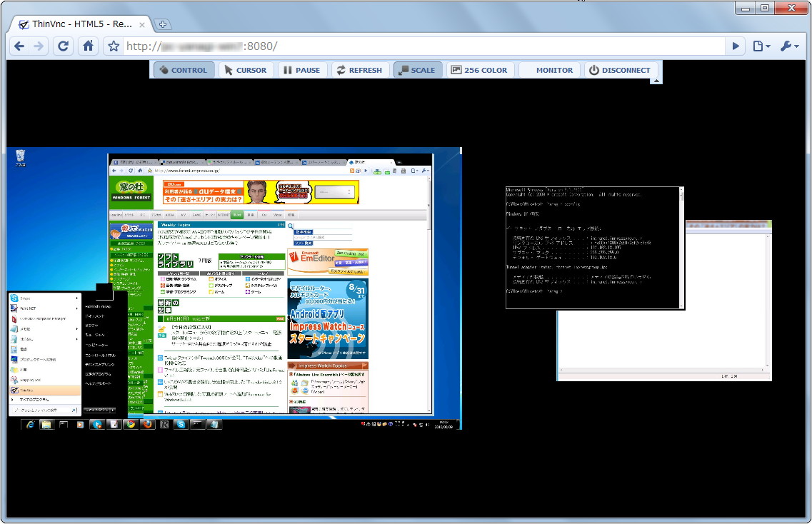812x524 pixels.
Task: Select the active Windows Forest tab in remote Chrome
Action: [371, 162]
